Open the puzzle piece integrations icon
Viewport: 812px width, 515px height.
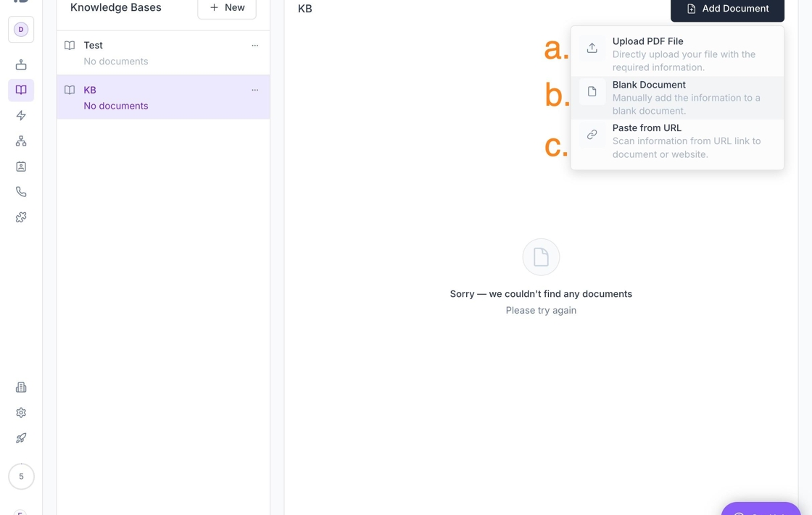(21, 217)
